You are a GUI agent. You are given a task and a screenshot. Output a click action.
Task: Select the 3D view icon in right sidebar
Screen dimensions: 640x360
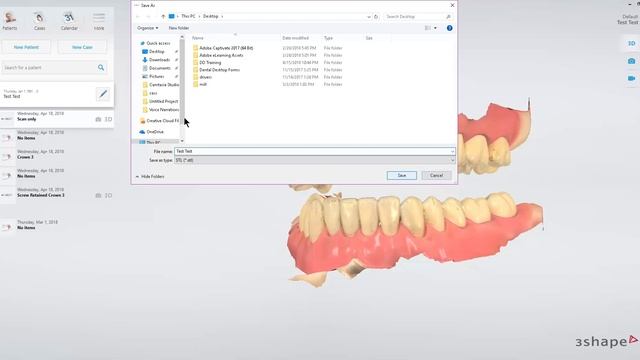tap(631, 43)
